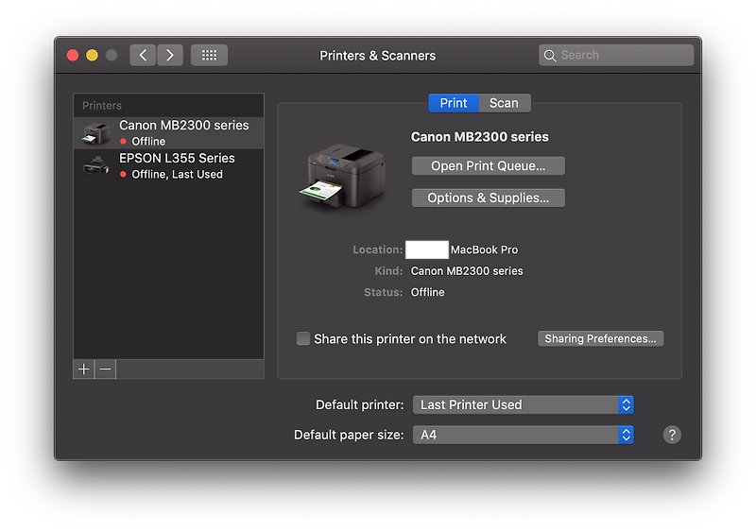Open Print Queue for the Canon printer
756x532 pixels.
(488, 166)
